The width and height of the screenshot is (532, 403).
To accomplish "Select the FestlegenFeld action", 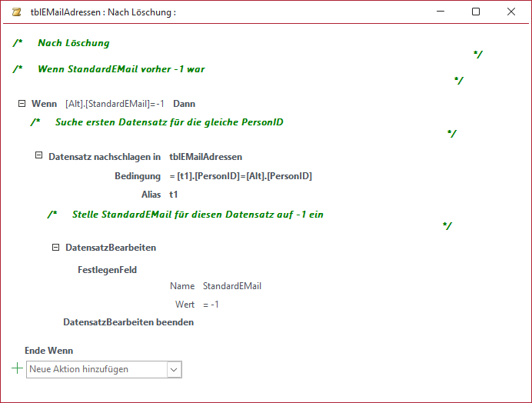I will tap(107, 270).
